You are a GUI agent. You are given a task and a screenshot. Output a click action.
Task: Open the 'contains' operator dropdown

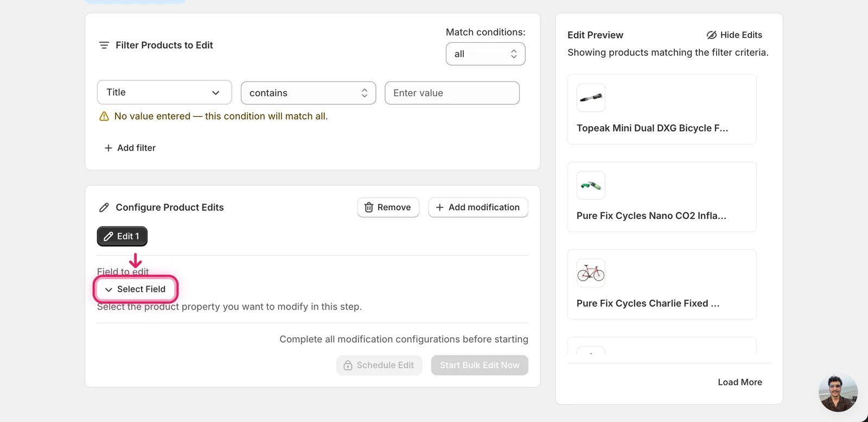[308, 93]
